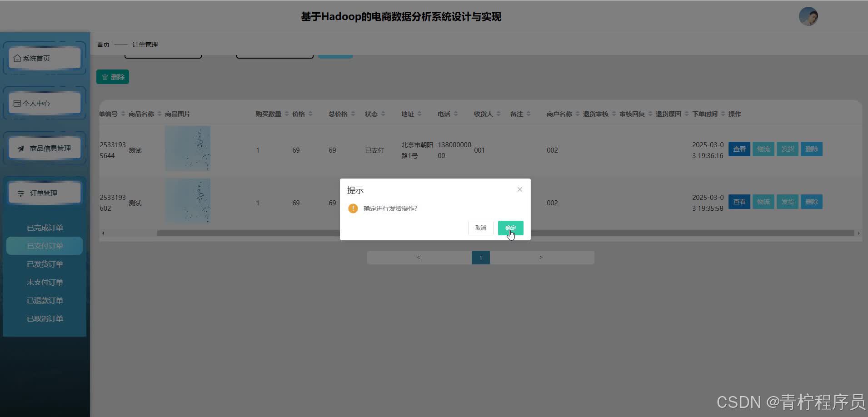
Task: Open the first order's product image
Action: tap(187, 148)
